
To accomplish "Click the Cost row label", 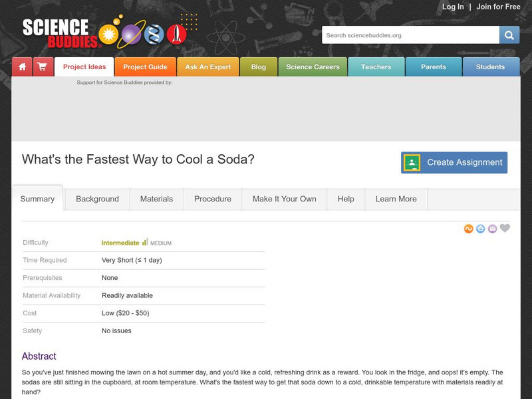I will pyautogui.click(x=30, y=313).
